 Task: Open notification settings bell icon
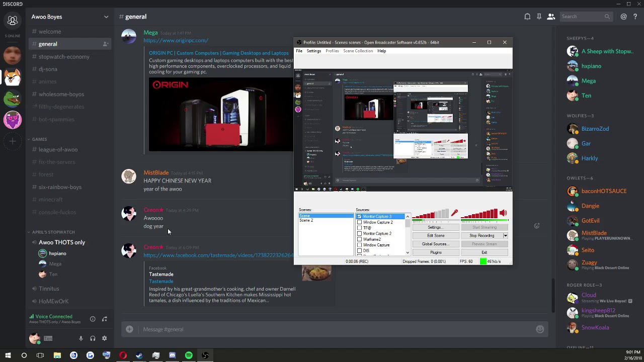pos(527,17)
